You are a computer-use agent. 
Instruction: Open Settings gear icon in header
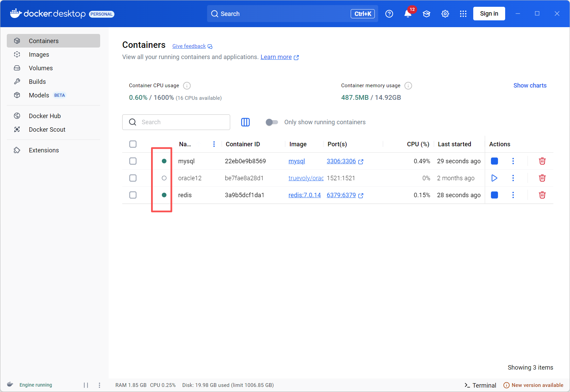click(445, 14)
